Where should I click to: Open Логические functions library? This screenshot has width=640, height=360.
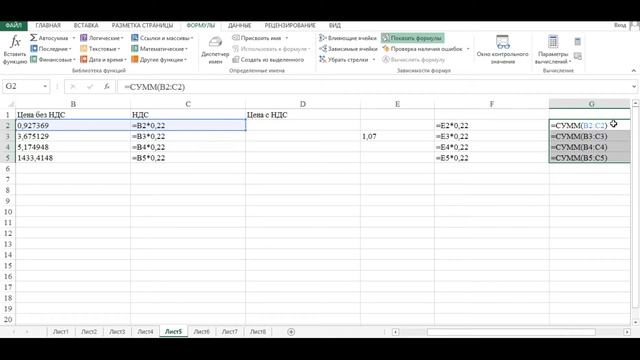[x=102, y=38]
